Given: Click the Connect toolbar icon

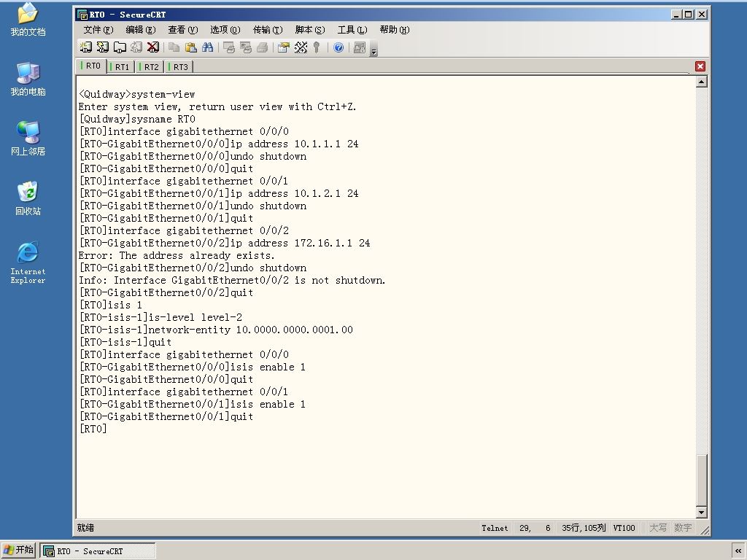Looking at the screenshot, I should tap(86, 47).
